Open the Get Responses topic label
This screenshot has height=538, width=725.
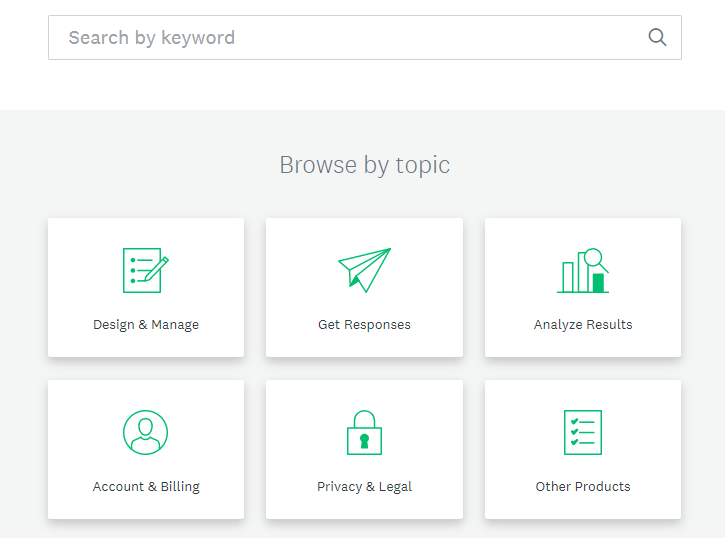point(364,325)
